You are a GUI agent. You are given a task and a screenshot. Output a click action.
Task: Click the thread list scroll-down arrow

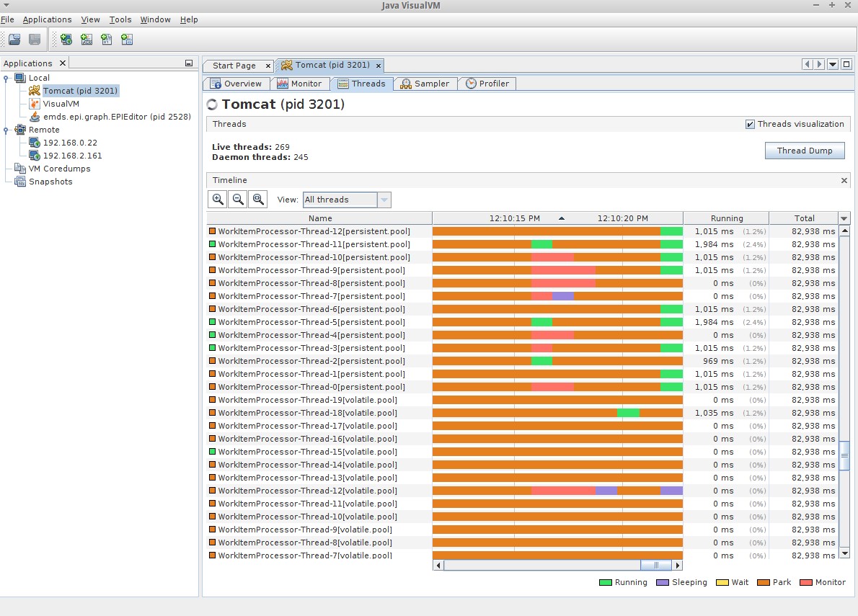coord(844,553)
